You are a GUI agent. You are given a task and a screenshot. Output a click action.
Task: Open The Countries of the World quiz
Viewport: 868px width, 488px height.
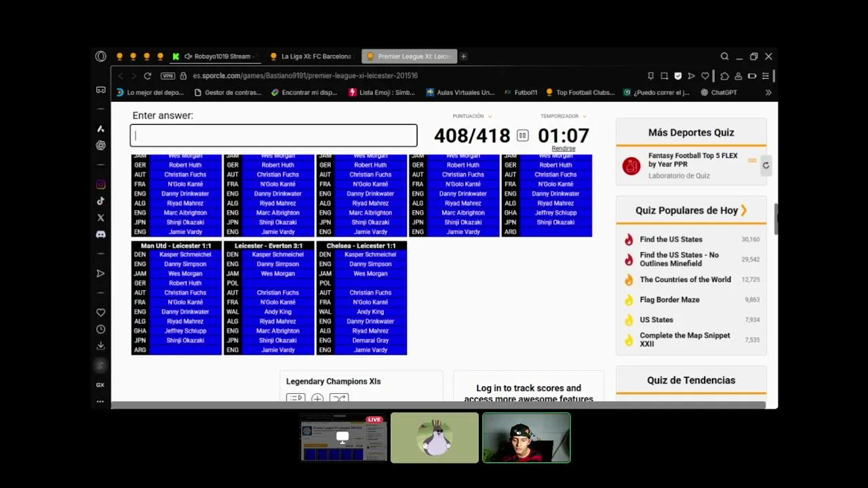(686, 279)
